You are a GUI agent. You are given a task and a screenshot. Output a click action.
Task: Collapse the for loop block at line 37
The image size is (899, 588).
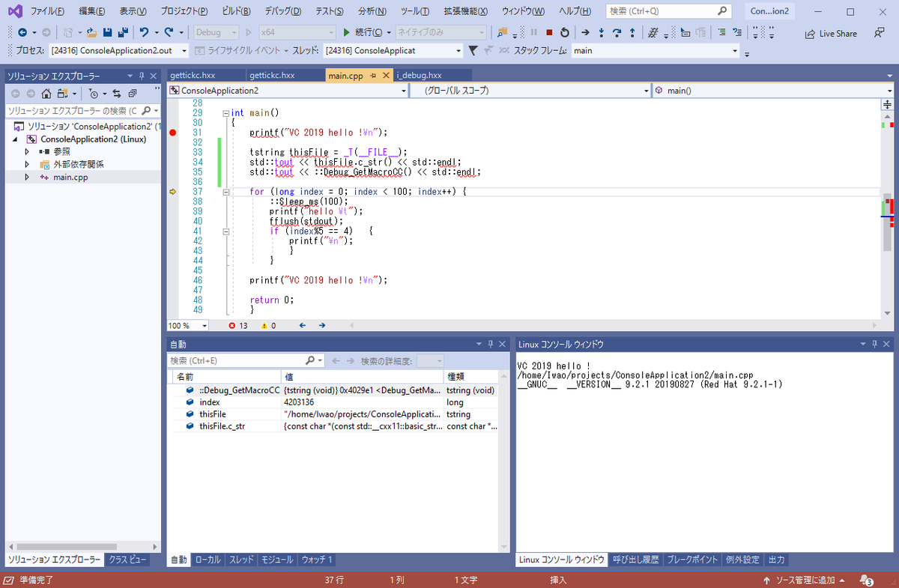point(226,192)
